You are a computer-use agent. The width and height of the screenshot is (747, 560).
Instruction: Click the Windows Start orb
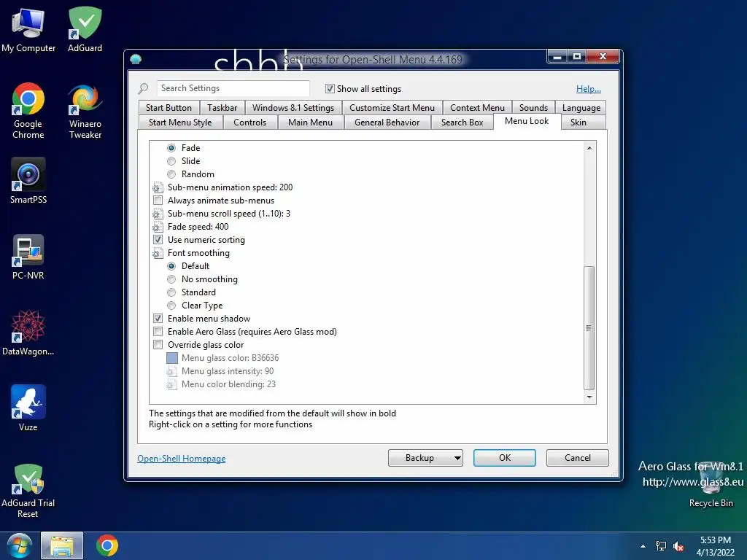tap(20, 545)
